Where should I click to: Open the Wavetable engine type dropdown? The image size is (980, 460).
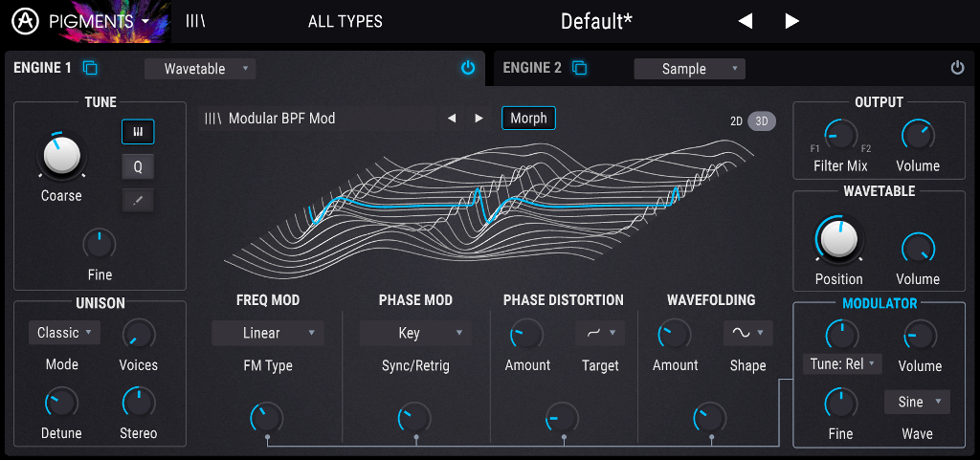point(200,69)
